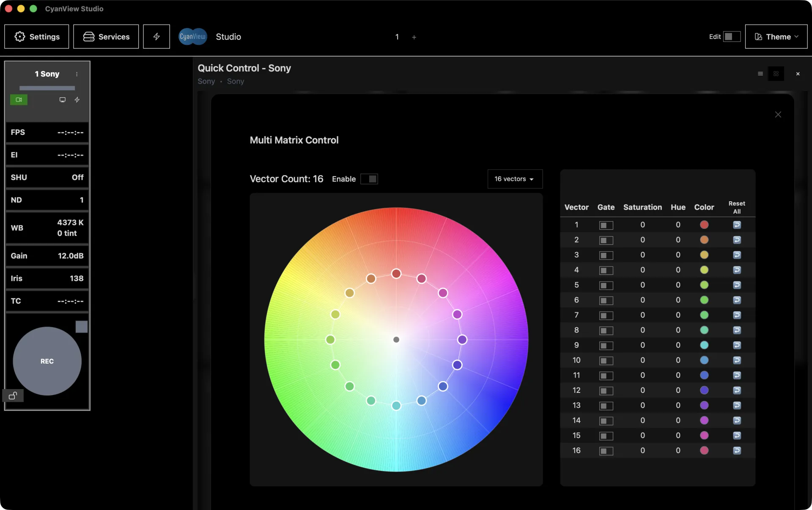The height and width of the screenshot is (510, 812).
Task: Click the monitor icon on Sony card
Action: [x=63, y=100]
